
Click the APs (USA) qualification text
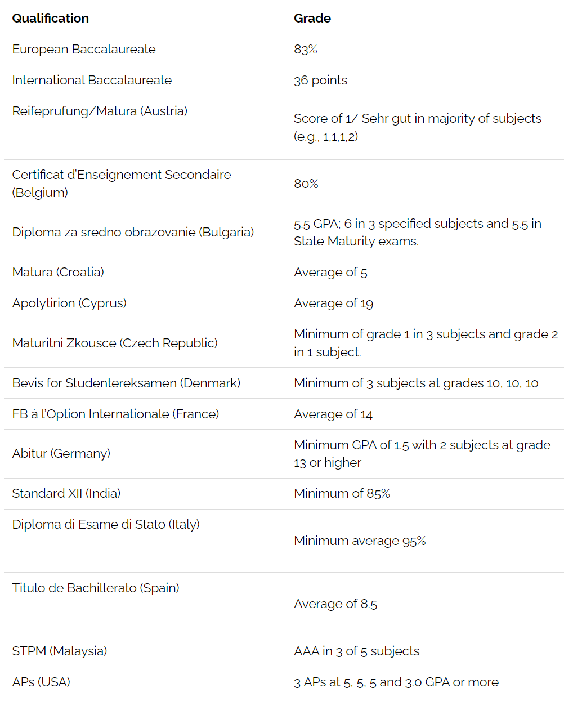pos(41,682)
